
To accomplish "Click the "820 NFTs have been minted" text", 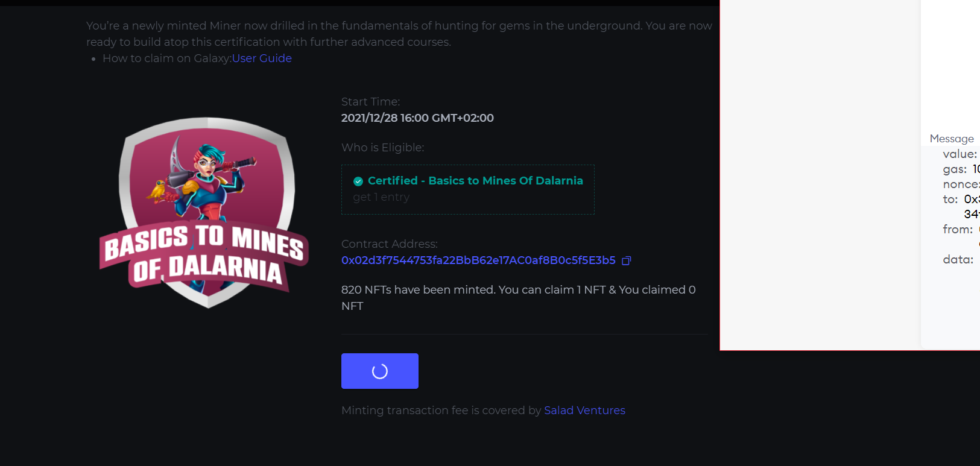I will click(419, 290).
